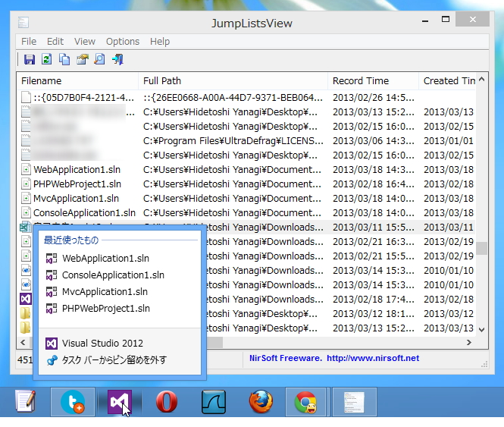Click the Visual Studio icon in the file list
The height and width of the screenshot is (427, 504).
[x=26, y=300]
